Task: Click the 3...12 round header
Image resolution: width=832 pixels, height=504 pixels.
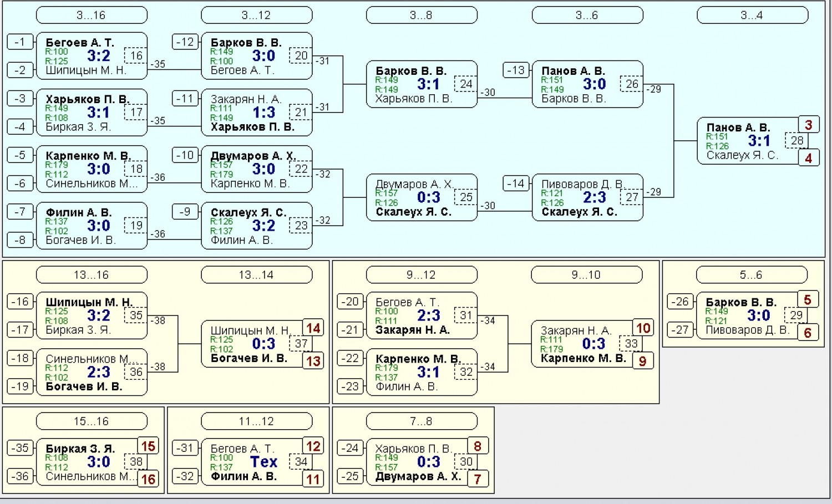Action: click(x=257, y=15)
